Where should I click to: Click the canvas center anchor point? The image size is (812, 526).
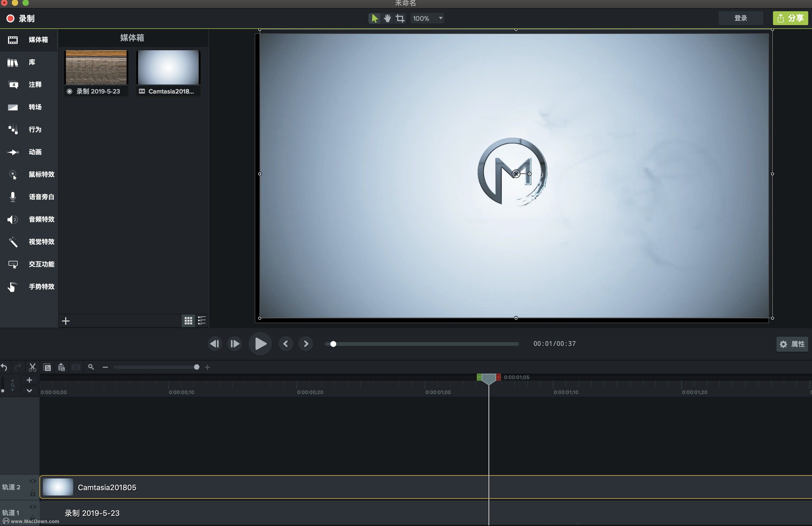click(516, 174)
